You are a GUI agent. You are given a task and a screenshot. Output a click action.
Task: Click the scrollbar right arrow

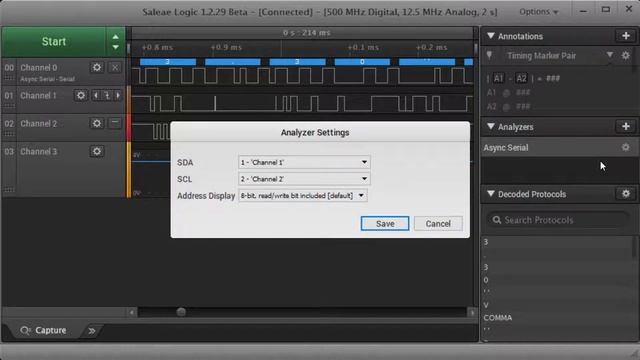[x=472, y=313]
